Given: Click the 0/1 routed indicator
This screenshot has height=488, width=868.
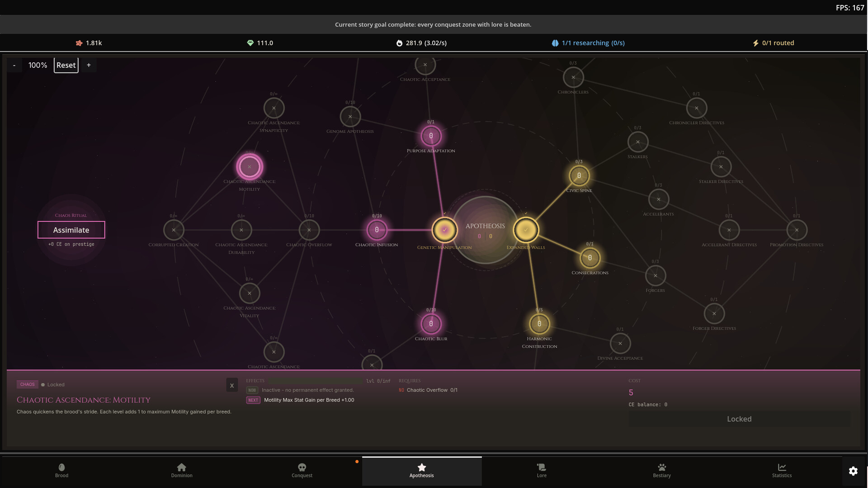Looking at the screenshot, I should (773, 43).
